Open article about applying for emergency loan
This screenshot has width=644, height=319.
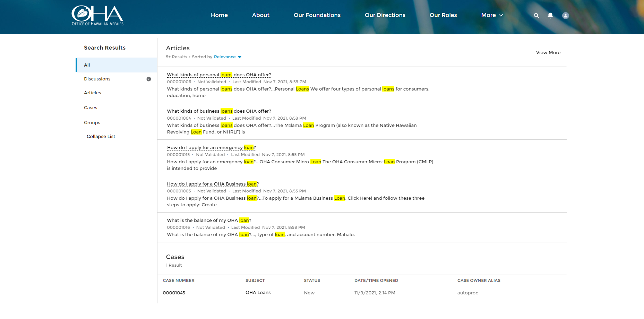click(212, 148)
